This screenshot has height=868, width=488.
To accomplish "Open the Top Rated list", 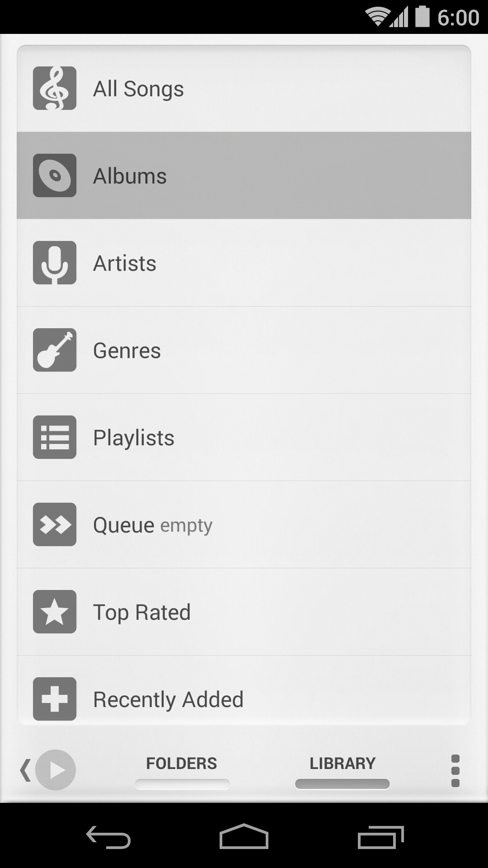I will click(x=244, y=612).
